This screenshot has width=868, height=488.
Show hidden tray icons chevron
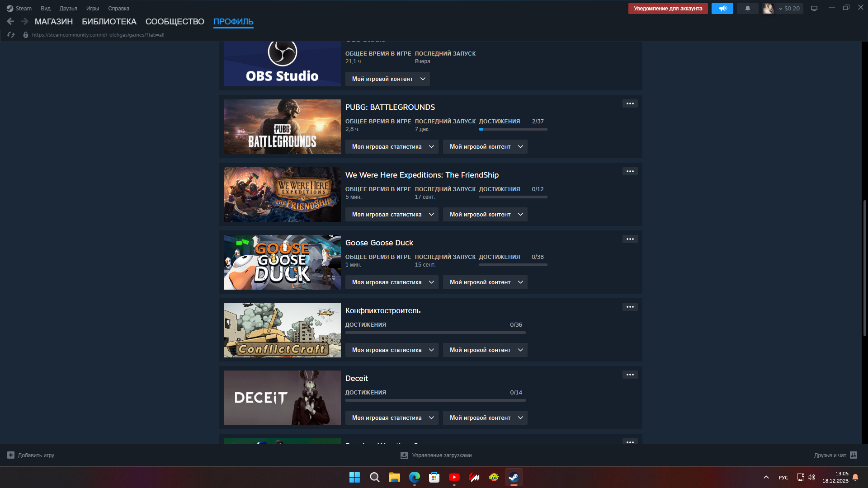click(x=766, y=477)
